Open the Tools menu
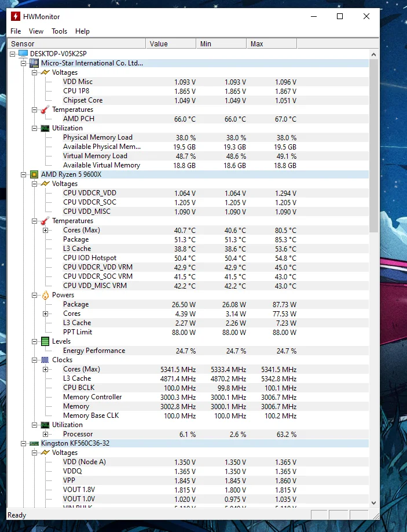This screenshot has width=407, height=532. (59, 31)
